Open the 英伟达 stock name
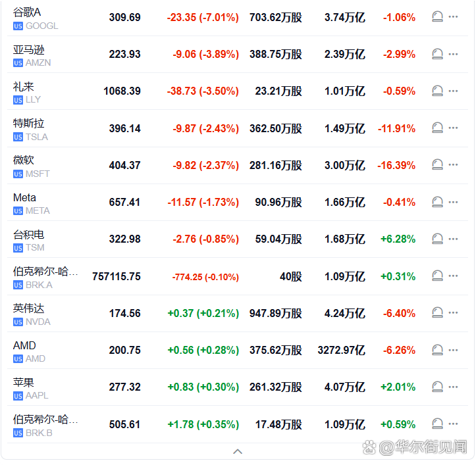Viewport: 476px width, 465px height. [x=28, y=308]
